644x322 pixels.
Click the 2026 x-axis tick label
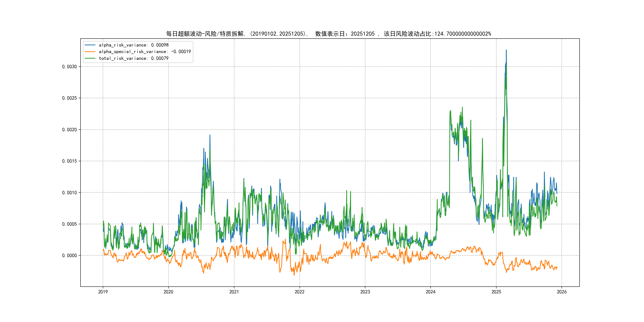pos(562,292)
